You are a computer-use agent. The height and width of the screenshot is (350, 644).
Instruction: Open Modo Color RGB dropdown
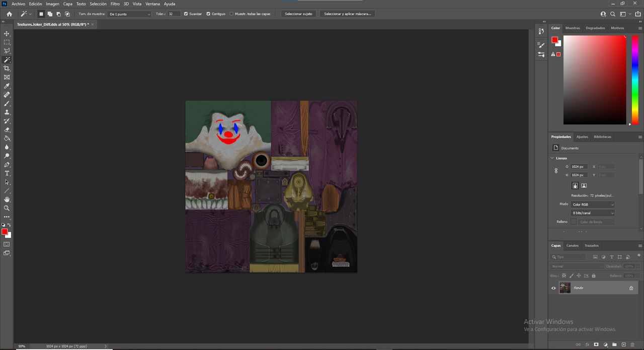tap(593, 204)
